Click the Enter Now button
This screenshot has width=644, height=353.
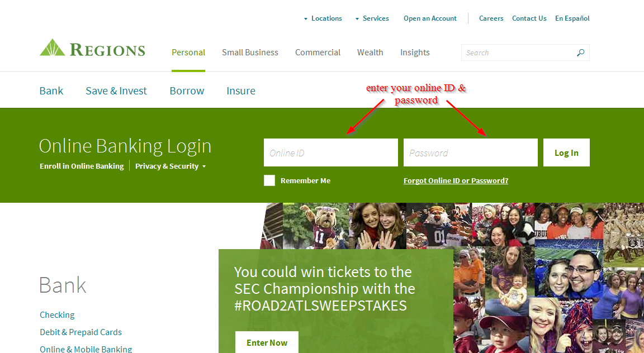267,342
